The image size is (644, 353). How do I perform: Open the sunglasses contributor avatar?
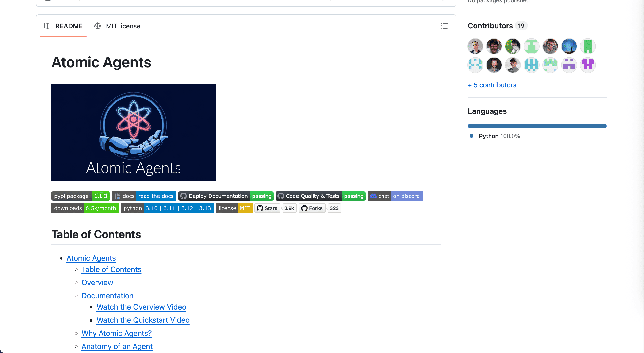[550, 46]
